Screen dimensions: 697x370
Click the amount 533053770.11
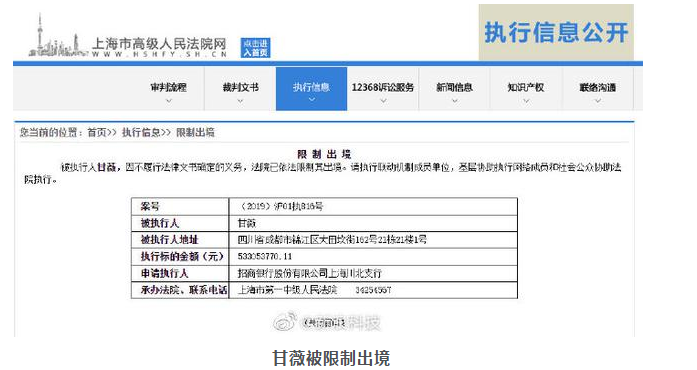coord(265,257)
